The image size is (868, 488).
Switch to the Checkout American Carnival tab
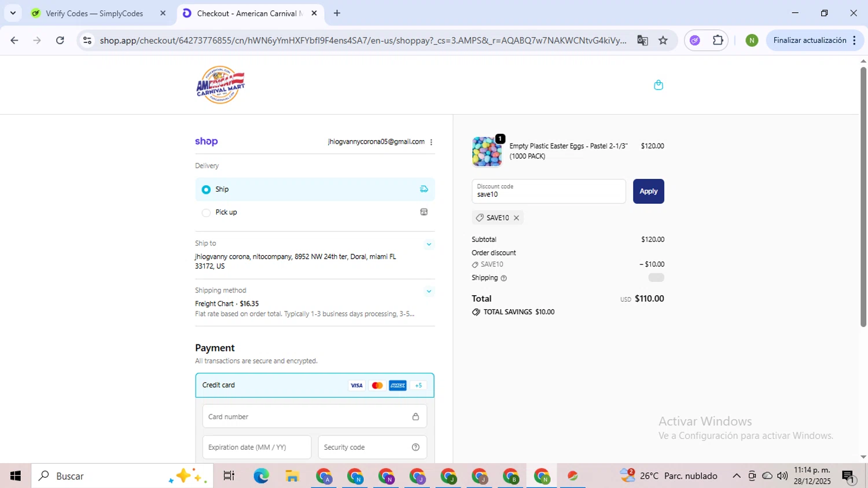coord(249,13)
